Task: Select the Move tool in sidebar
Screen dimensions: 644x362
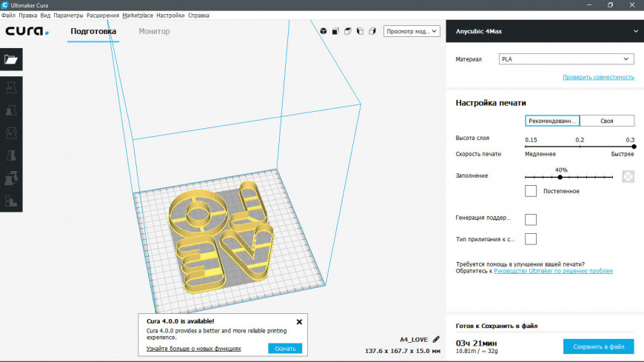Action: 11,87
